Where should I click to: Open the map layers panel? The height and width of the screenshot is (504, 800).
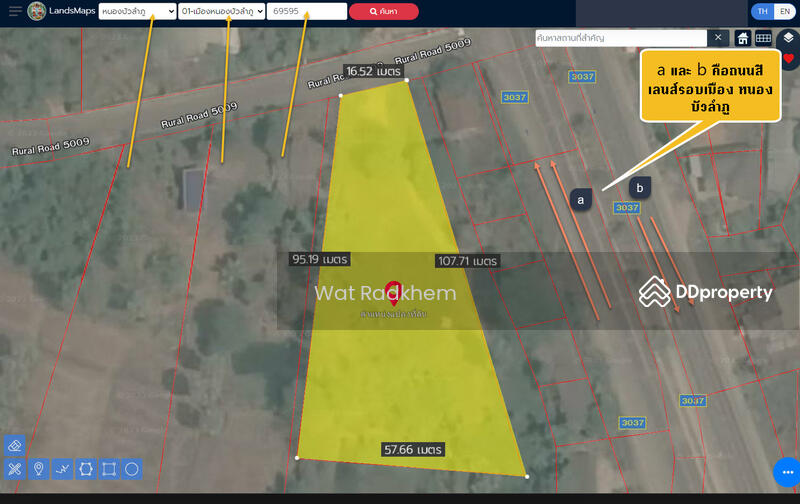[x=788, y=38]
